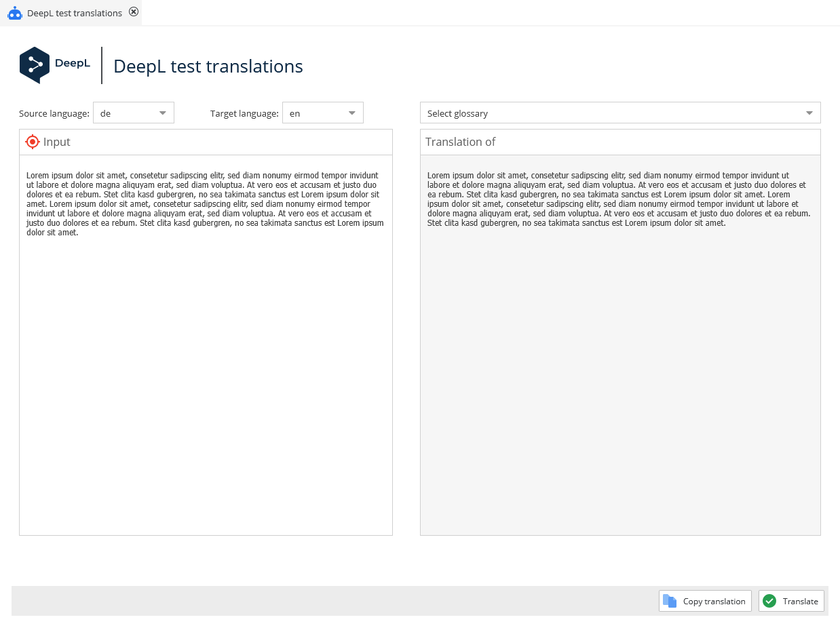Open the Source language dropdown
Screen dimensions: 840x628
pos(134,113)
